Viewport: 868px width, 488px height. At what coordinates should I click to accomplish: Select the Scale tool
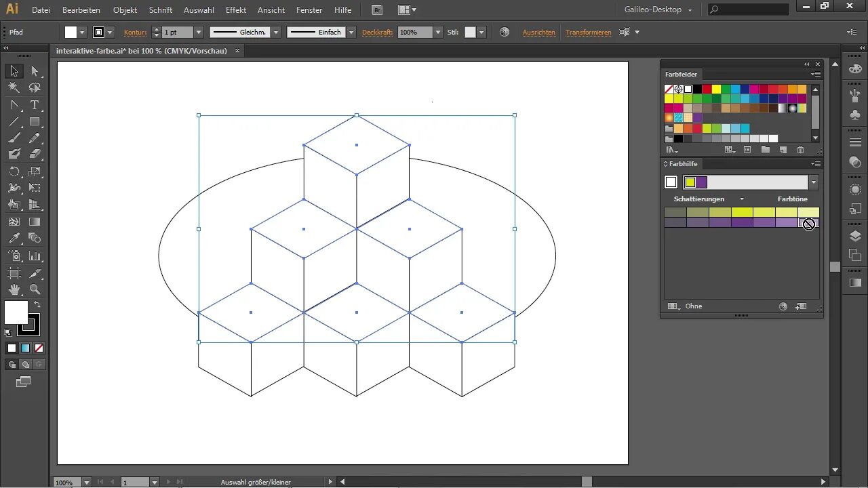tap(35, 171)
